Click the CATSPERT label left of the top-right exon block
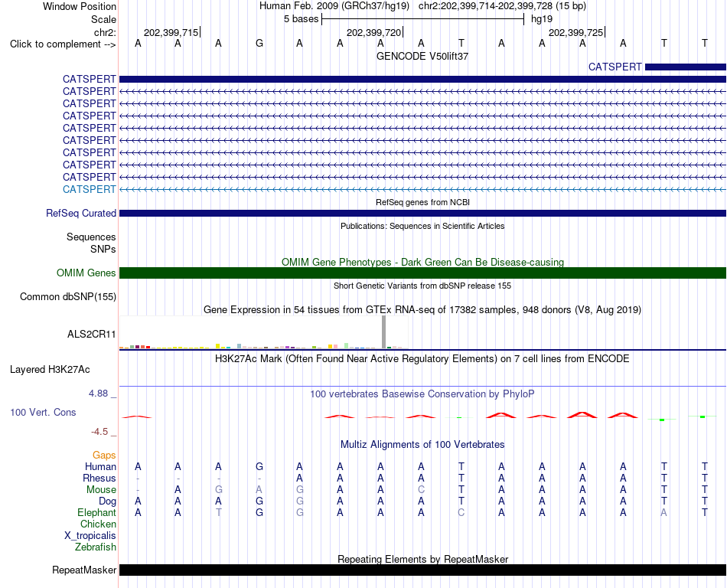 point(615,67)
